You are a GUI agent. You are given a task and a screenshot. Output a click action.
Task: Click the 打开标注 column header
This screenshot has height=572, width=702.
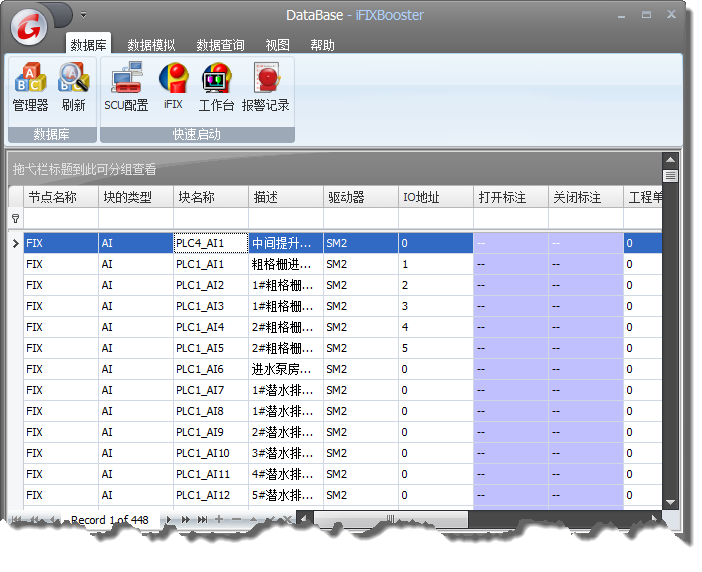pos(511,197)
